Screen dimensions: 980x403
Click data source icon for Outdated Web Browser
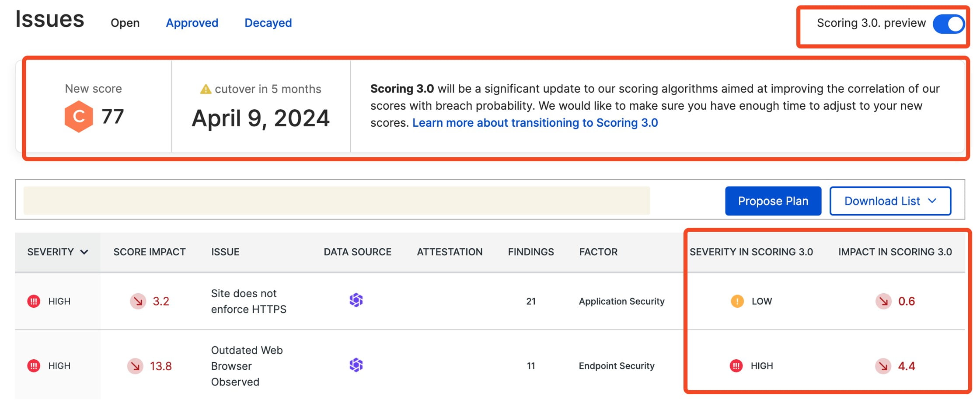click(x=356, y=365)
